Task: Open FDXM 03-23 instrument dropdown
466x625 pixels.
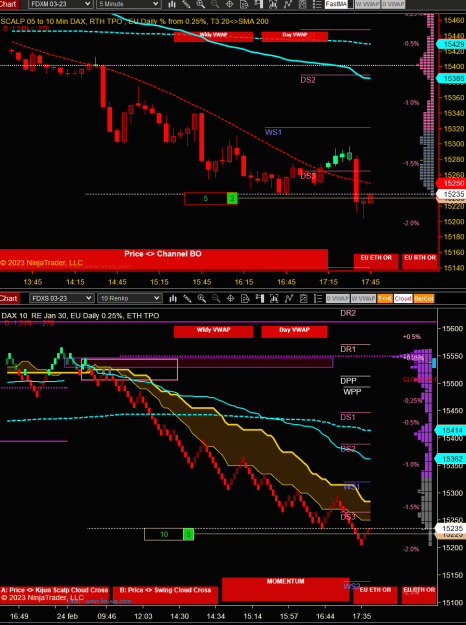Action: coord(61,4)
